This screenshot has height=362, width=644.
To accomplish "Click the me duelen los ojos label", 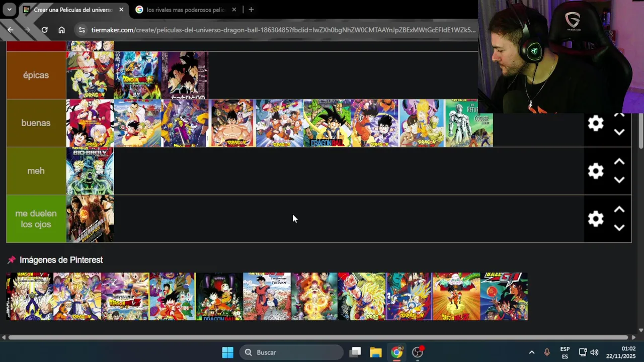I will (36, 219).
